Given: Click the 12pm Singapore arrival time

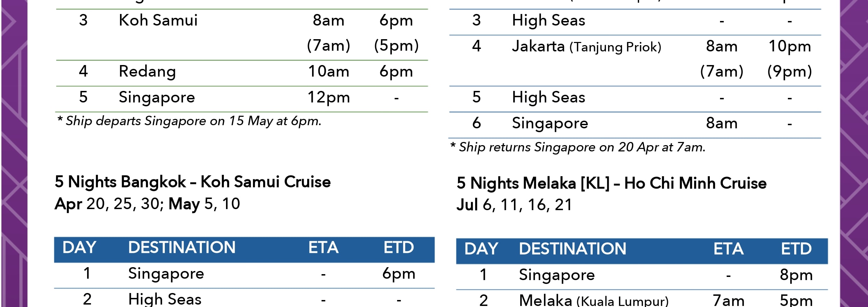Looking at the screenshot, I should (329, 98).
